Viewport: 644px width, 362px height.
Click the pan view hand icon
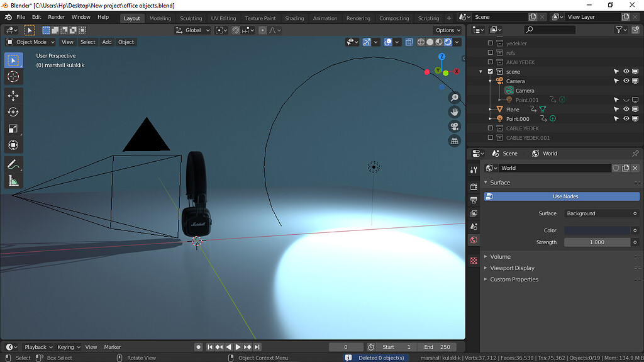454,112
